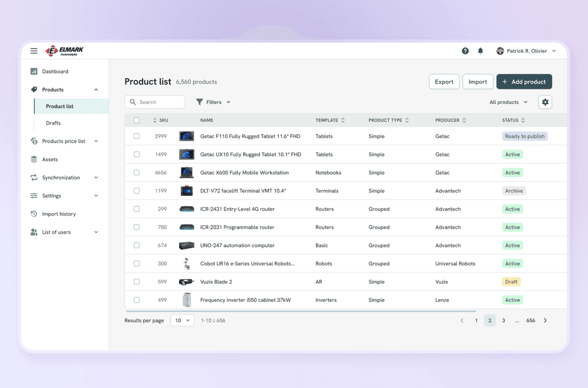Click Frequency inverter i550 thumbnail
Image resolution: width=588 pixels, height=388 pixels.
pos(187,300)
